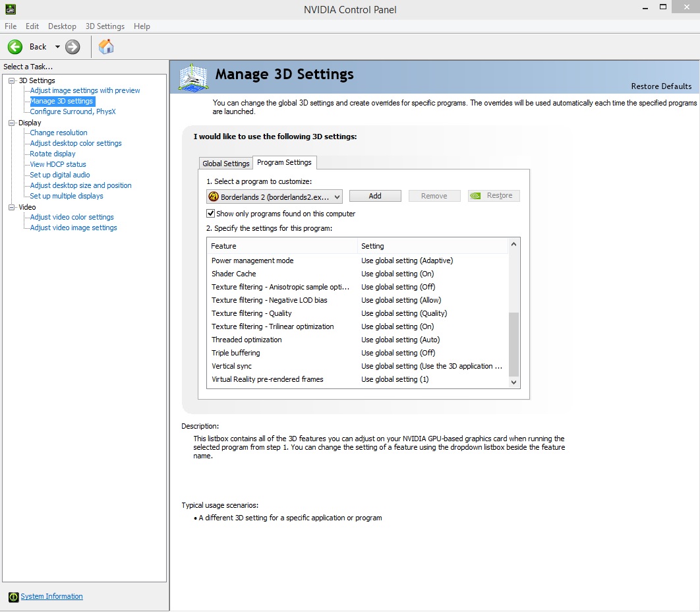This screenshot has height=612, width=700.
Task: Collapse the Video tree node
Action: (x=12, y=207)
